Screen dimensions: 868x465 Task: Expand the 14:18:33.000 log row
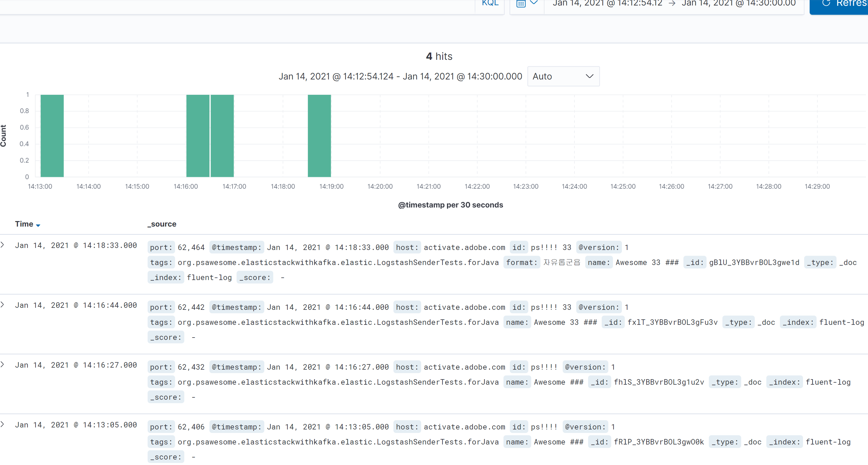tap(3, 245)
